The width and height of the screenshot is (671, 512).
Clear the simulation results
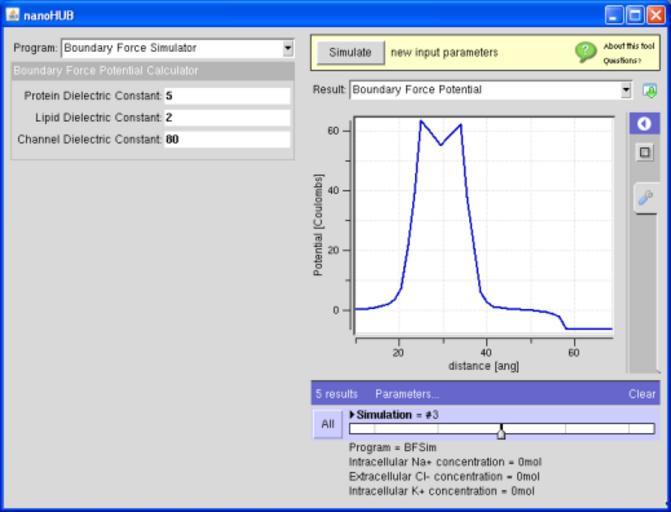tap(642, 394)
